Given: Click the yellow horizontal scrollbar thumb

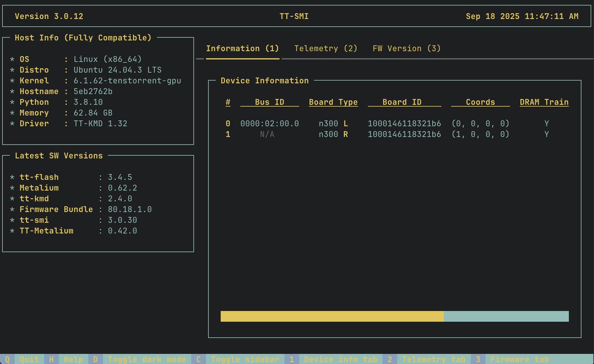Looking at the screenshot, I should coord(332,316).
